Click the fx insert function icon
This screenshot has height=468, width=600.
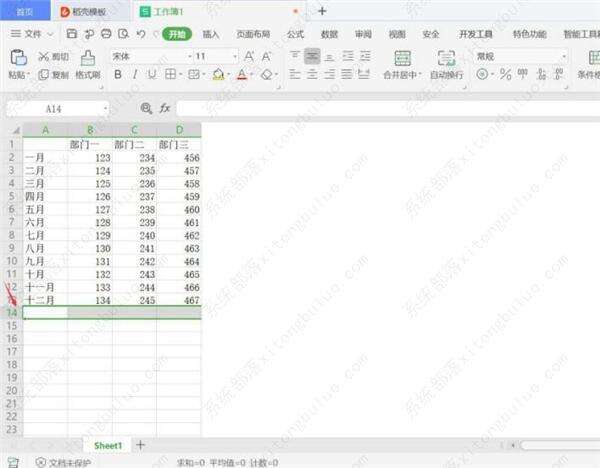pos(165,109)
